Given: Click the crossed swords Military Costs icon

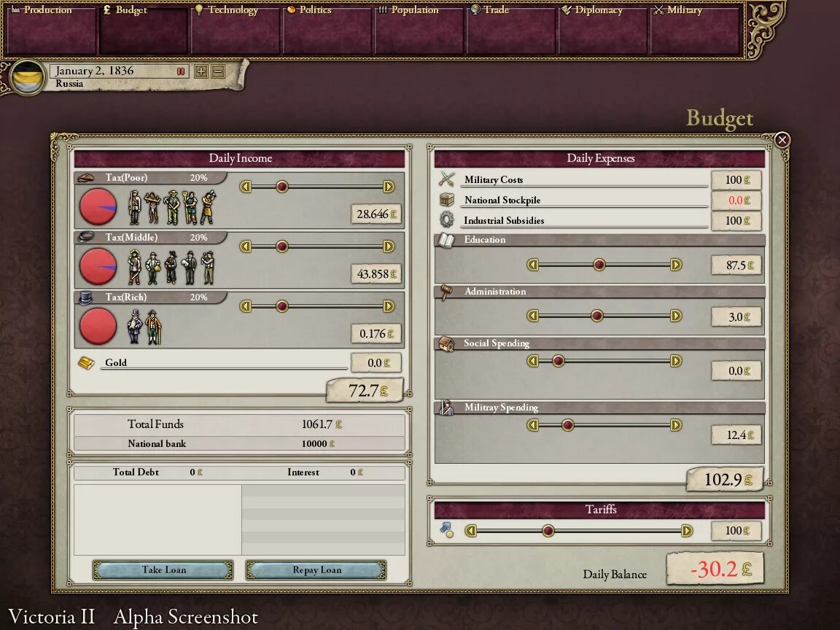Looking at the screenshot, I should click(x=446, y=179).
